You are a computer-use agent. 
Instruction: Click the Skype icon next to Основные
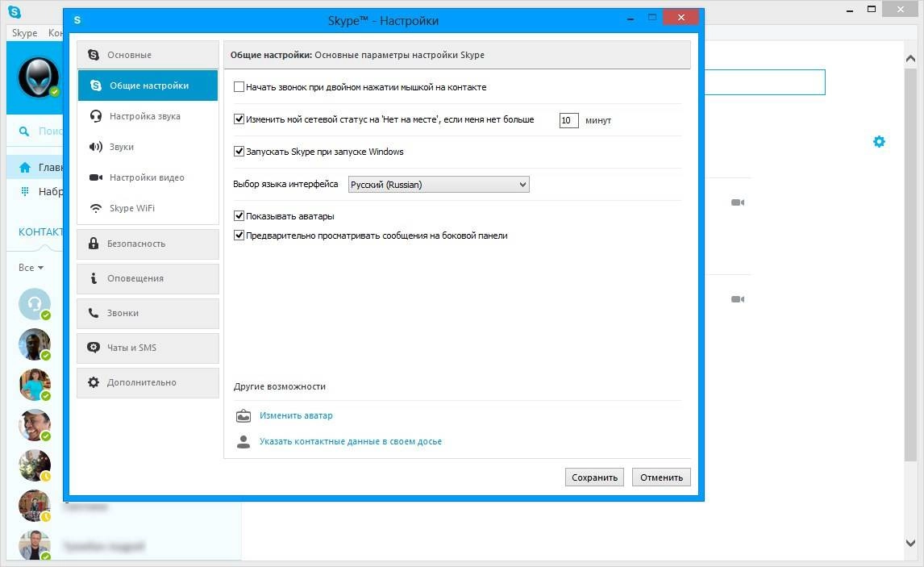pos(93,54)
